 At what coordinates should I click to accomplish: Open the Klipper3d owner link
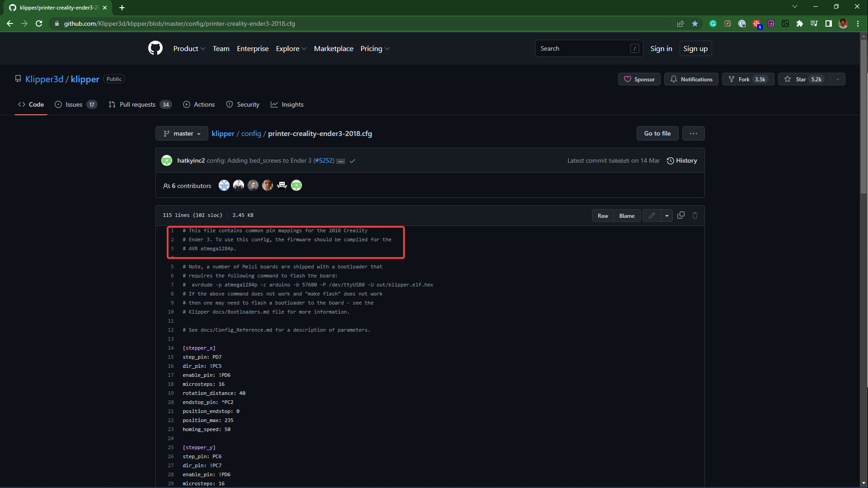click(x=44, y=79)
